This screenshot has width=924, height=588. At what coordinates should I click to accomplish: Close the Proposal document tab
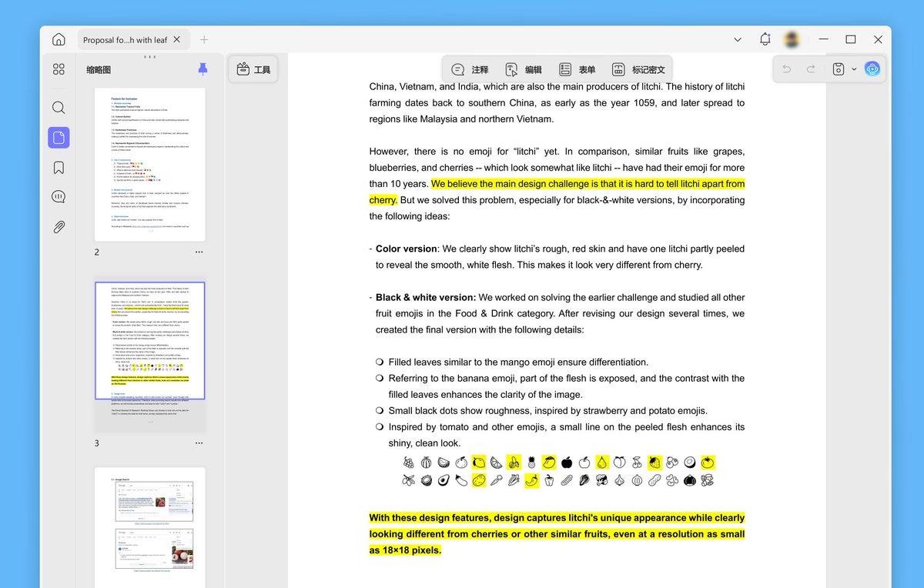tap(177, 40)
